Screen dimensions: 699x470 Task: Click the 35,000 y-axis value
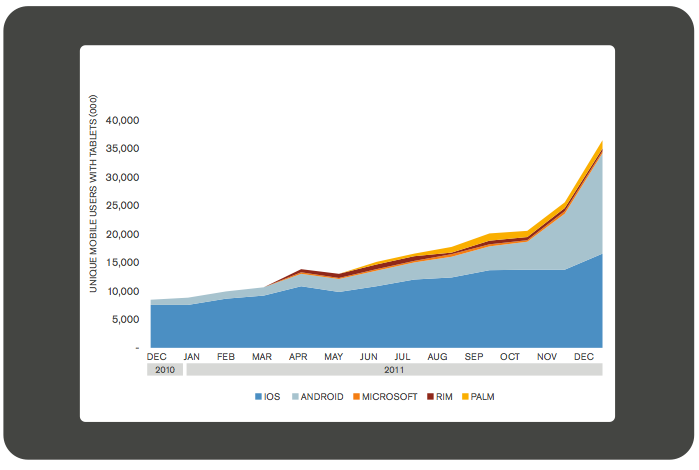[x=122, y=148]
